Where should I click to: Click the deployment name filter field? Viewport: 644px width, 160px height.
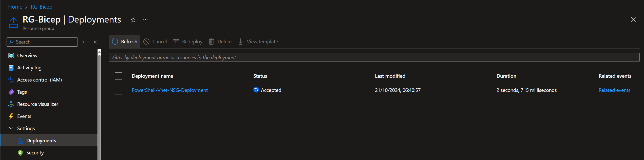pos(374,57)
